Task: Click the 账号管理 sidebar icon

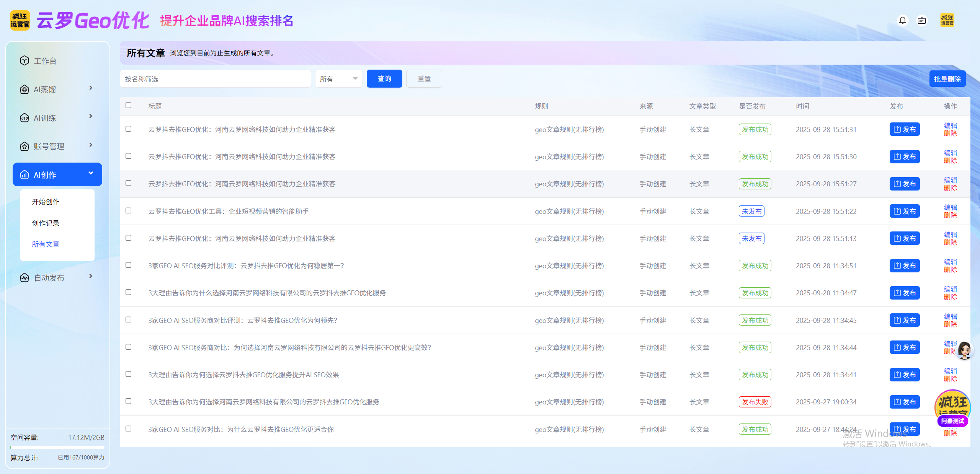Action: pos(24,146)
